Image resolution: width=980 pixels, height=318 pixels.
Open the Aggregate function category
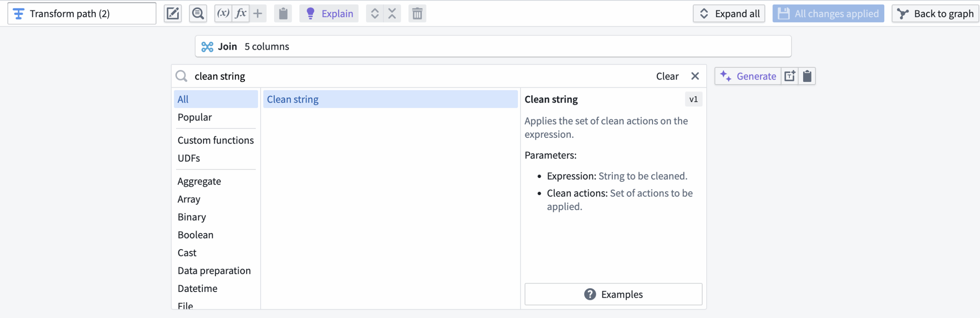point(199,181)
